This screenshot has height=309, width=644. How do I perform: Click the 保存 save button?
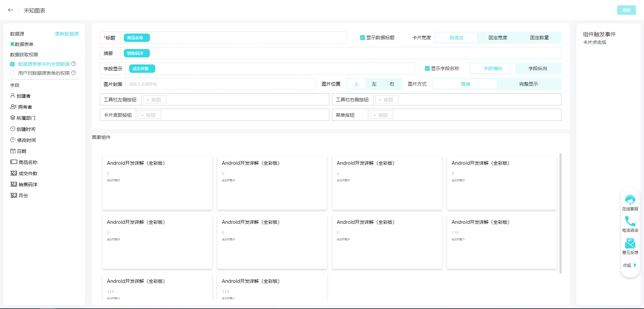(x=626, y=10)
